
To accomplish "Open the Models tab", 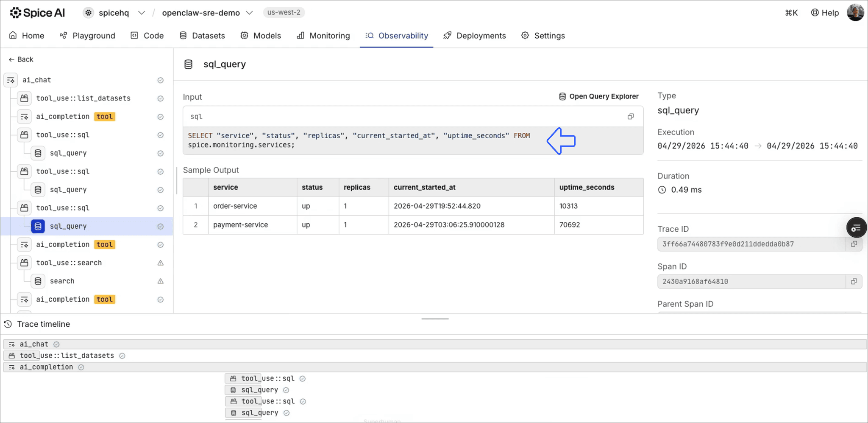I will (261, 36).
